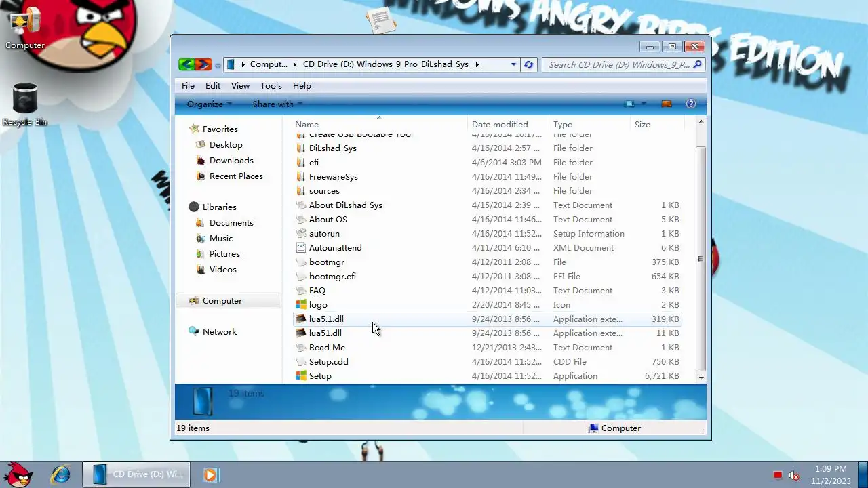The image size is (868, 488).
Task: Go back with the green Back arrow
Action: pyautogui.click(x=186, y=64)
